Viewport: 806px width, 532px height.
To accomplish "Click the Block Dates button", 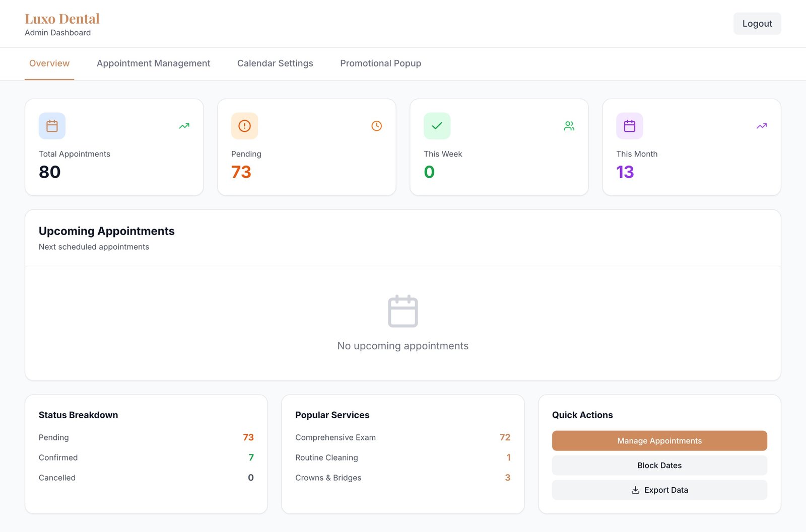I will (659, 465).
